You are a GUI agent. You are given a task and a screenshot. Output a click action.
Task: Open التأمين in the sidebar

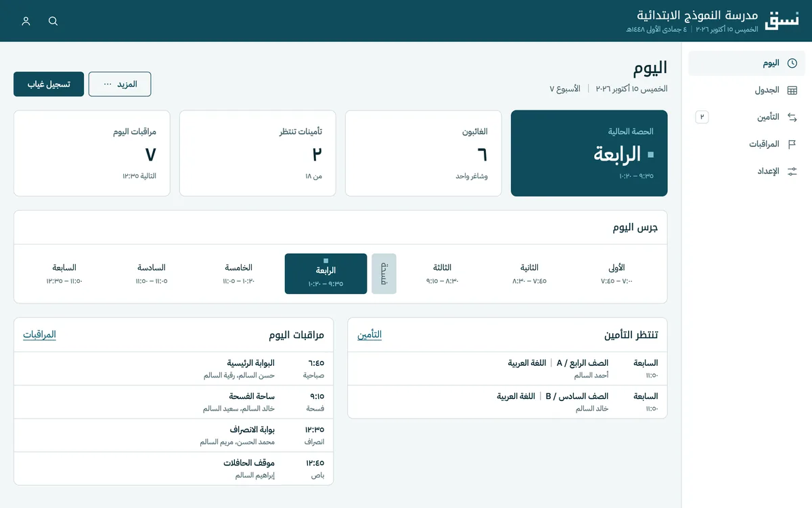pyautogui.click(x=747, y=117)
